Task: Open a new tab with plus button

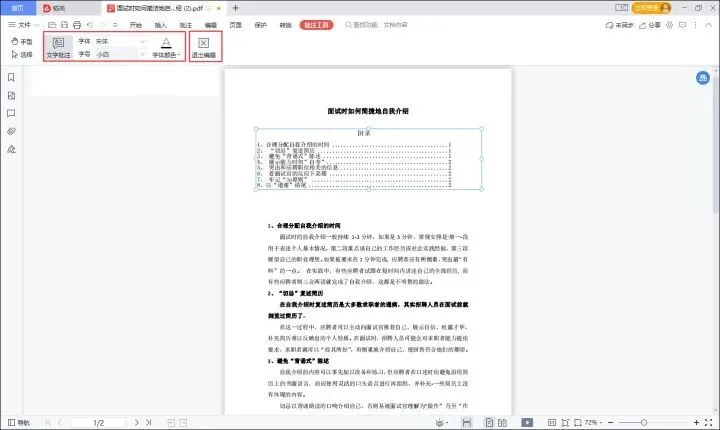Action: 236,8
